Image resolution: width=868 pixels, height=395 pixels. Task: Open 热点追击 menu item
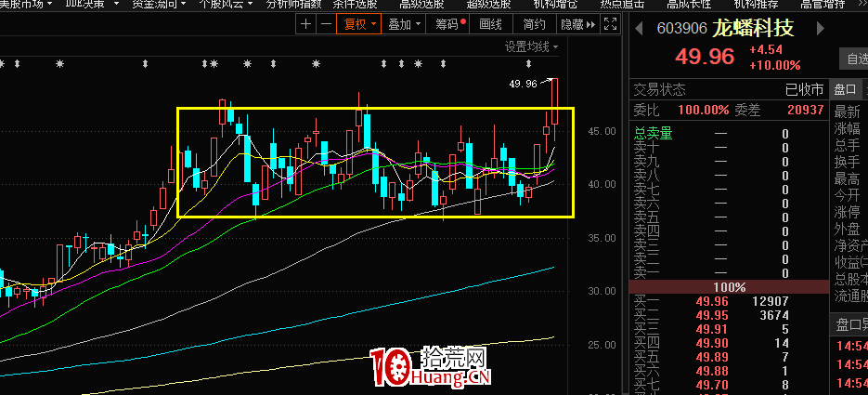tap(622, 5)
